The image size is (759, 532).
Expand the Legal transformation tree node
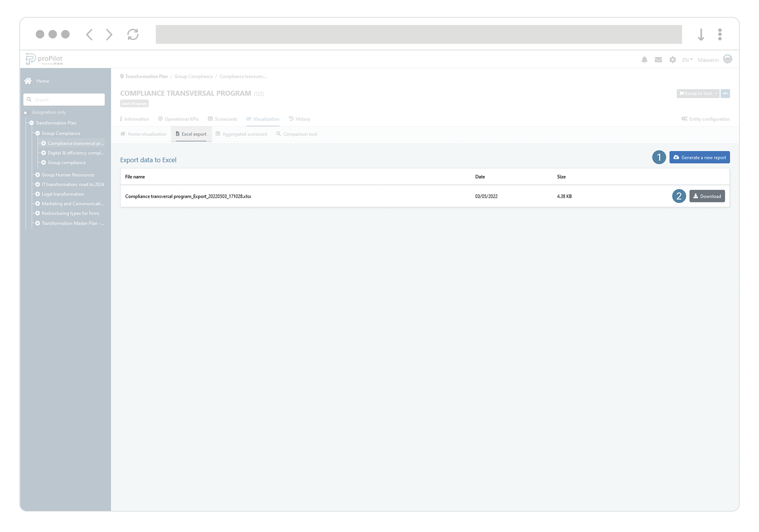click(38, 194)
